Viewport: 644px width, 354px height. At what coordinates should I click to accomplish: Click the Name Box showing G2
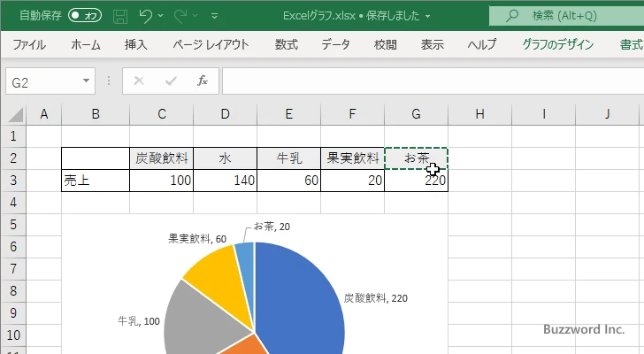coord(43,81)
